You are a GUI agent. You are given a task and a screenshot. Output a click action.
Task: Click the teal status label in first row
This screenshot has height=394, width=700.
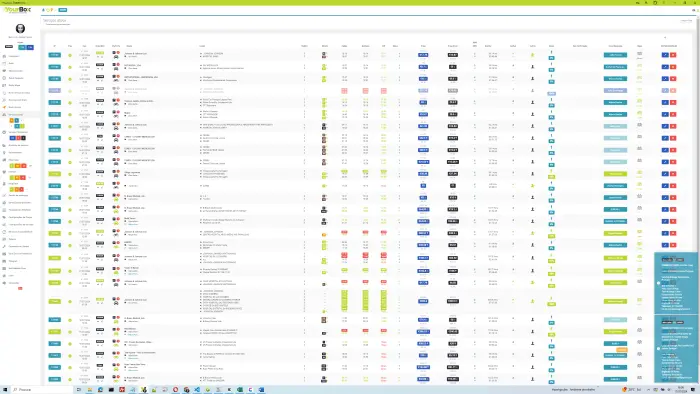coord(615,55)
